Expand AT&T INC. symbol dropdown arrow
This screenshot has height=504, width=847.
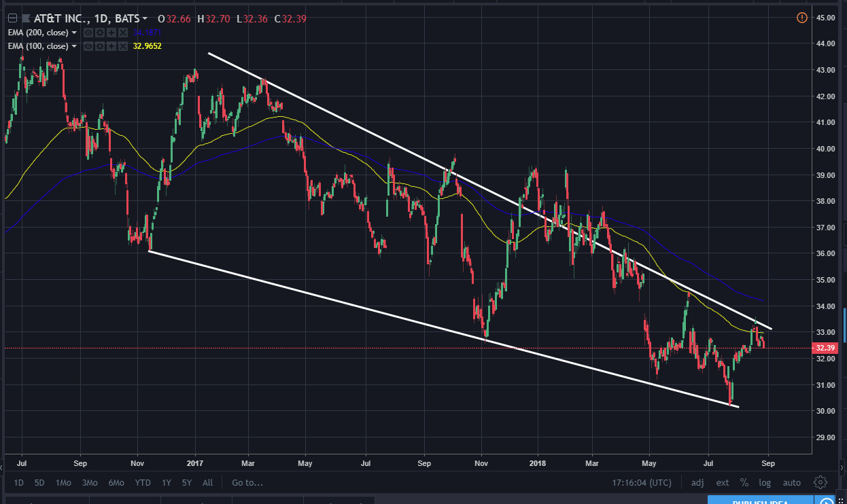click(x=145, y=18)
